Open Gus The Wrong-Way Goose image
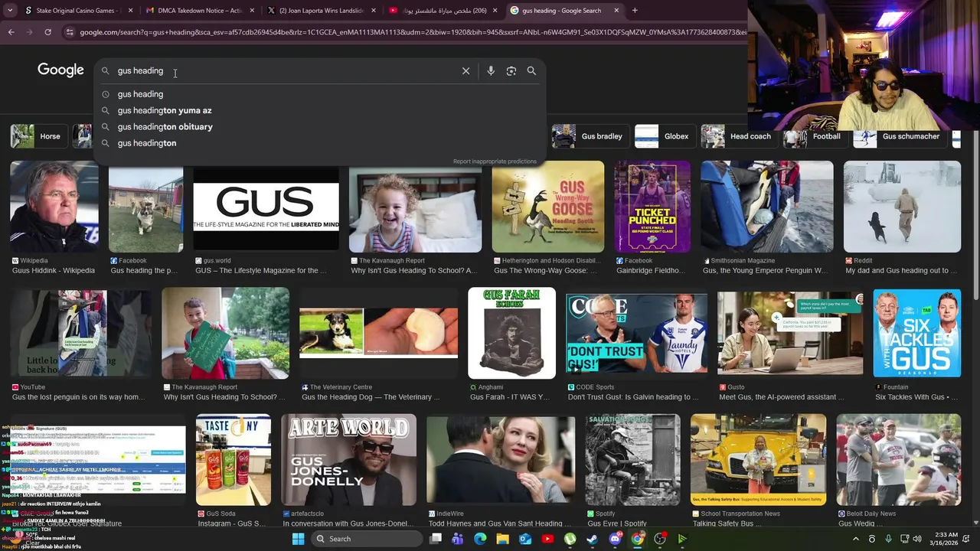The image size is (980, 551). 547,207
